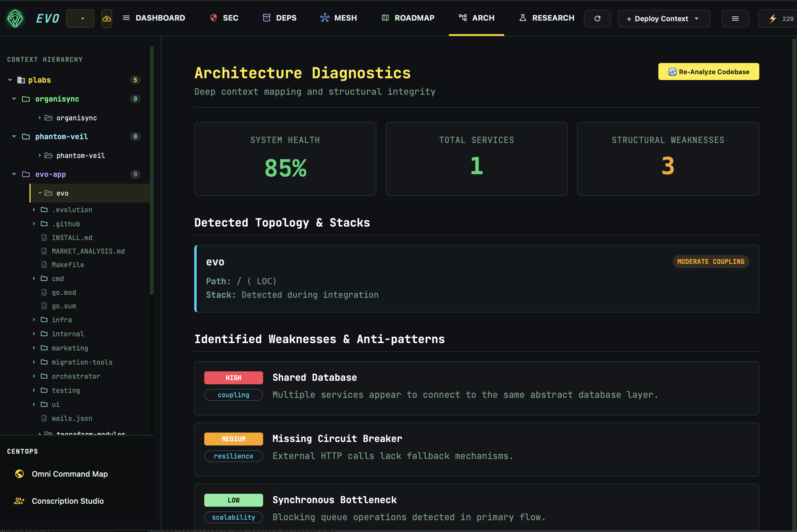Click the evo-app purple folder icon

(26, 174)
